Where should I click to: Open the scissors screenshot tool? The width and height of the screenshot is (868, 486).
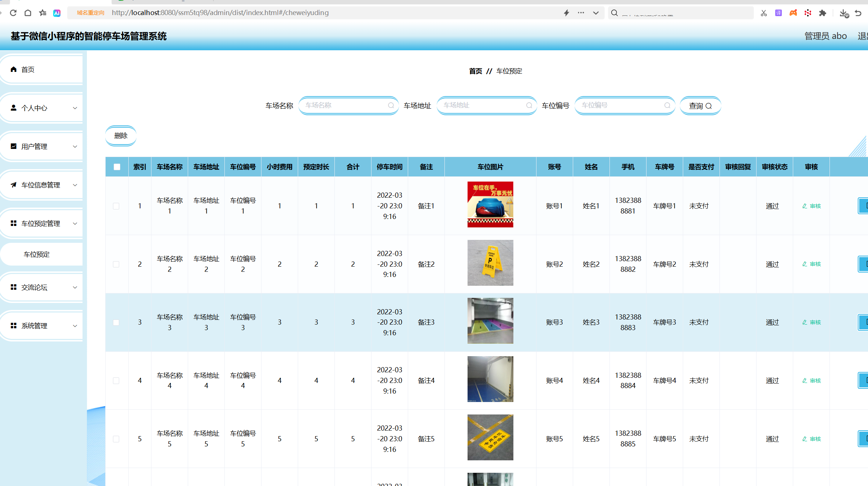pos(764,13)
